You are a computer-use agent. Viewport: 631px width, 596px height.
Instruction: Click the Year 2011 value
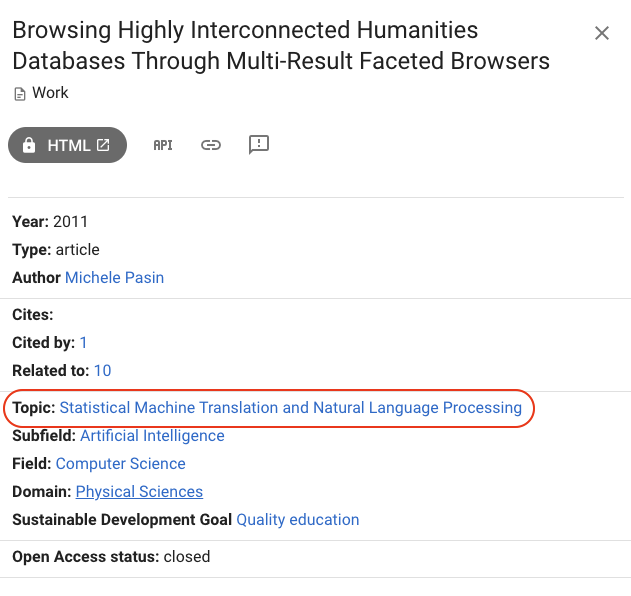point(70,222)
